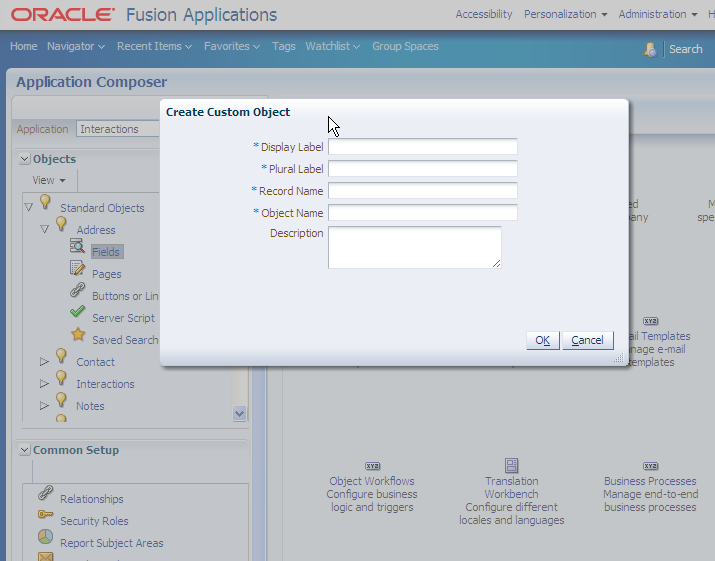Screen dimensions: 715x561
Task: Open the Favorites menu
Action: [x=232, y=47]
